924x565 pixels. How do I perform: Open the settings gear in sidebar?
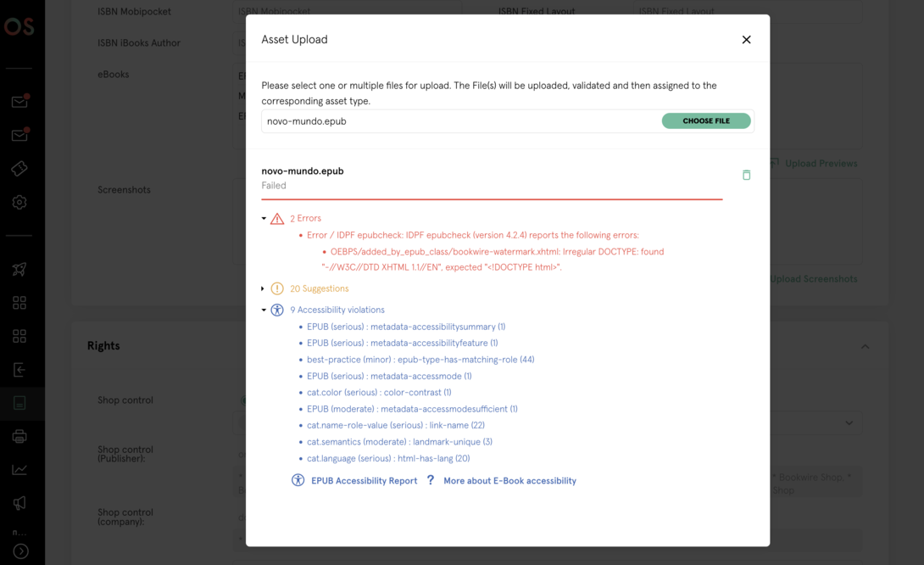[19, 203]
